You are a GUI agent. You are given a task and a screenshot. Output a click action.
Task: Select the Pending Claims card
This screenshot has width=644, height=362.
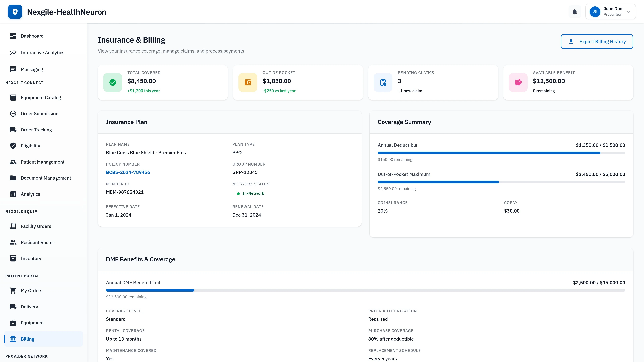point(433,82)
